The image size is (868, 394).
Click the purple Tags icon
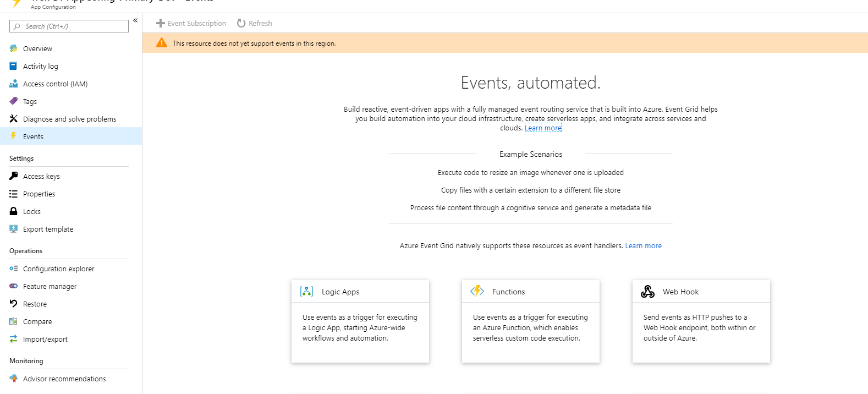[14, 101]
